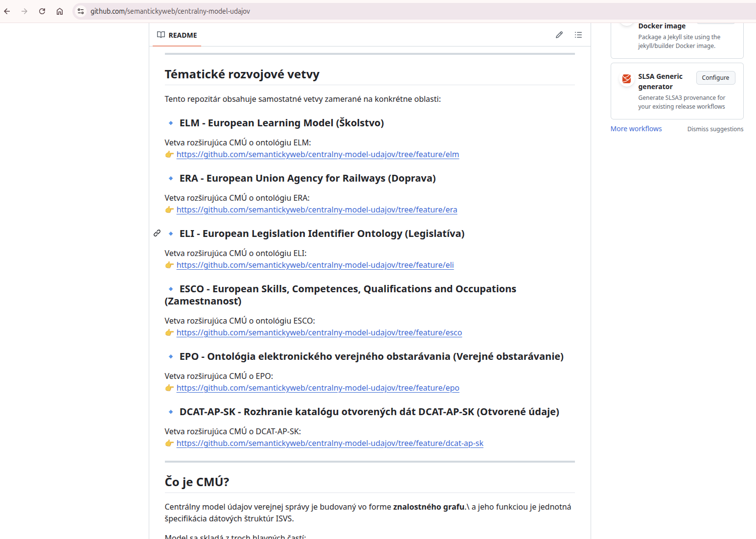Open site information icon in address bar
This screenshot has width=756, height=539.
[x=81, y=11]
